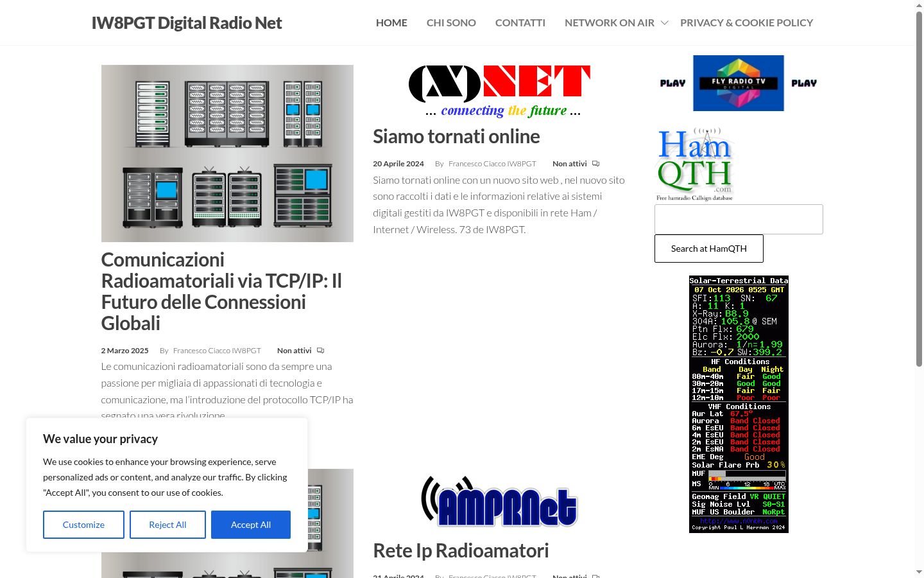The width and height of the screenshot is (924, 578).
Task: Click the page vertical scrollbar thumb
Action: tap(919, 189)
